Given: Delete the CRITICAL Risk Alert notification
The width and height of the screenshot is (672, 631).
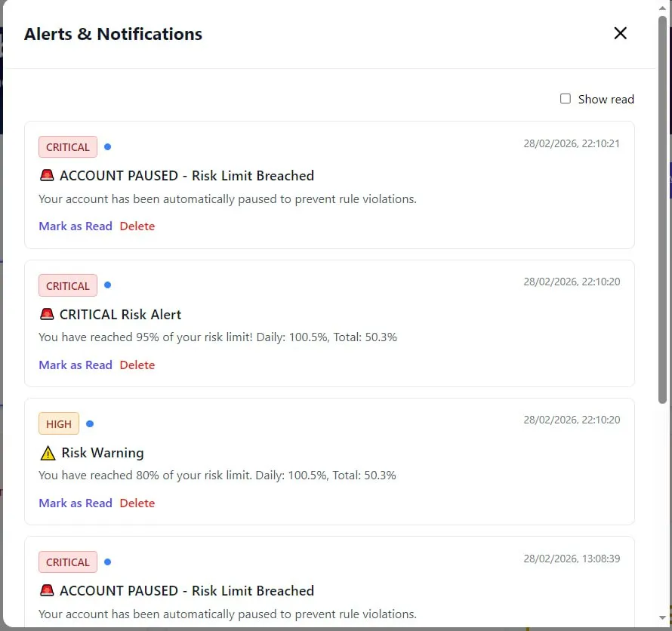Looking at the screenshot, I should [137, 365].
